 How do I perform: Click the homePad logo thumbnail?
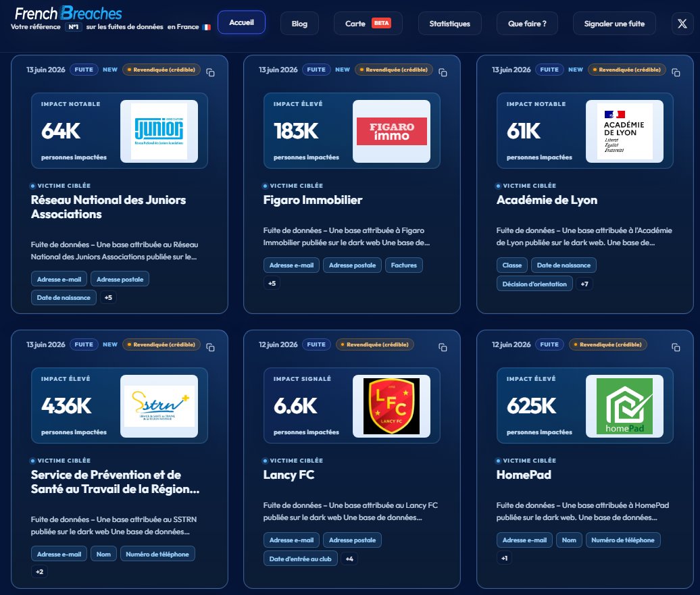coord(624,406)
